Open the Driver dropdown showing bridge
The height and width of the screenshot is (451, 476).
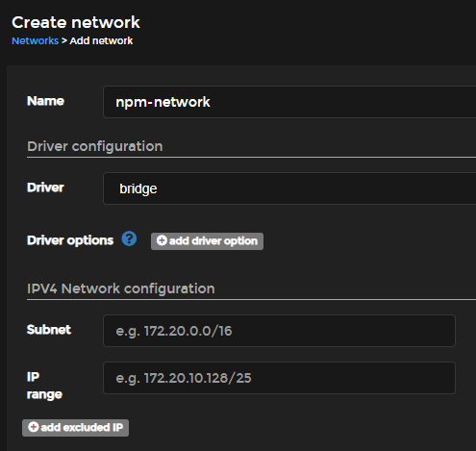coord(289,188)
